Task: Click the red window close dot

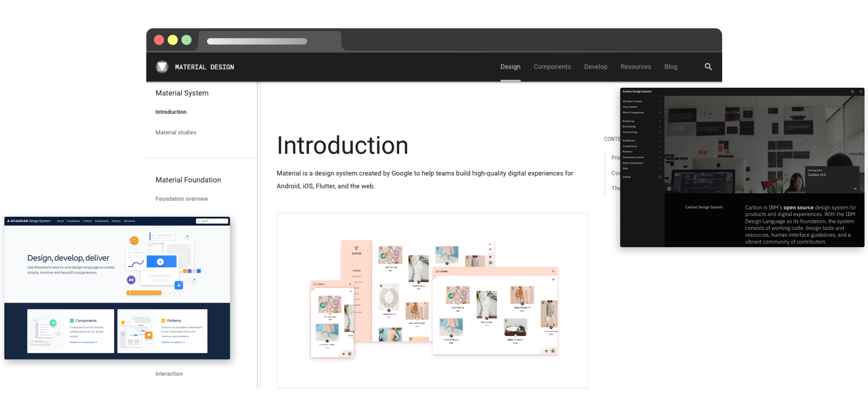Action: [x=159, y=40]
